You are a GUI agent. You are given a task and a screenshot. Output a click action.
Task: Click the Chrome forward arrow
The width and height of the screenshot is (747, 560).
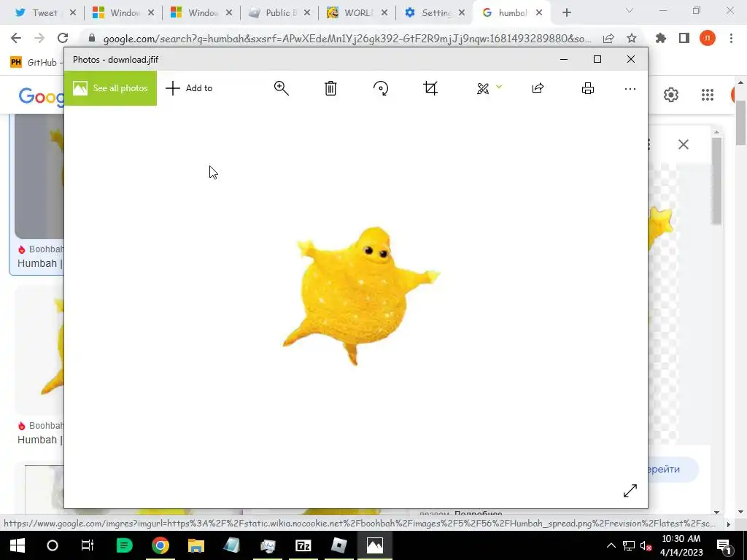coord(39,38)
